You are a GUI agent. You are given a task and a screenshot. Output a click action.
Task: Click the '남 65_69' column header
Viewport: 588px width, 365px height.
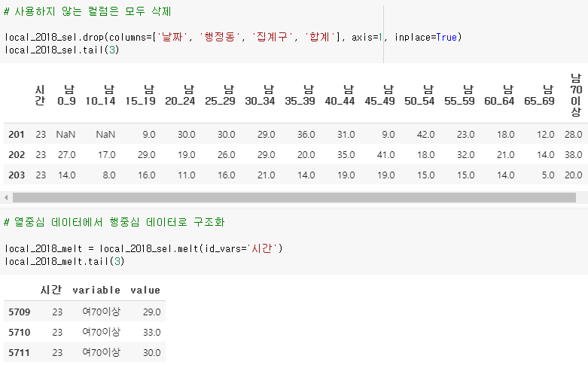(x=539, y=95)
